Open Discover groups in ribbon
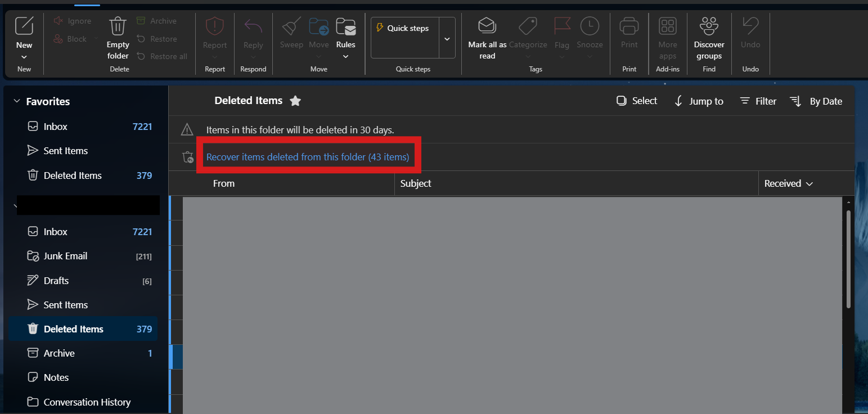 (x=709, y=39)
